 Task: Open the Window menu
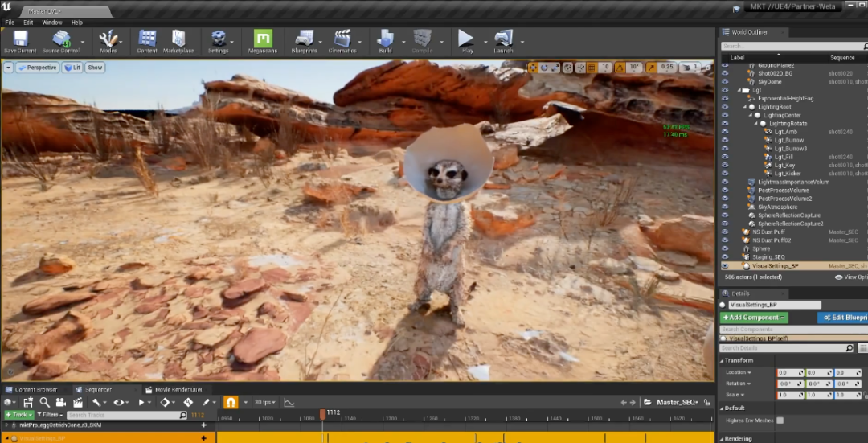(x=52, y=23)
